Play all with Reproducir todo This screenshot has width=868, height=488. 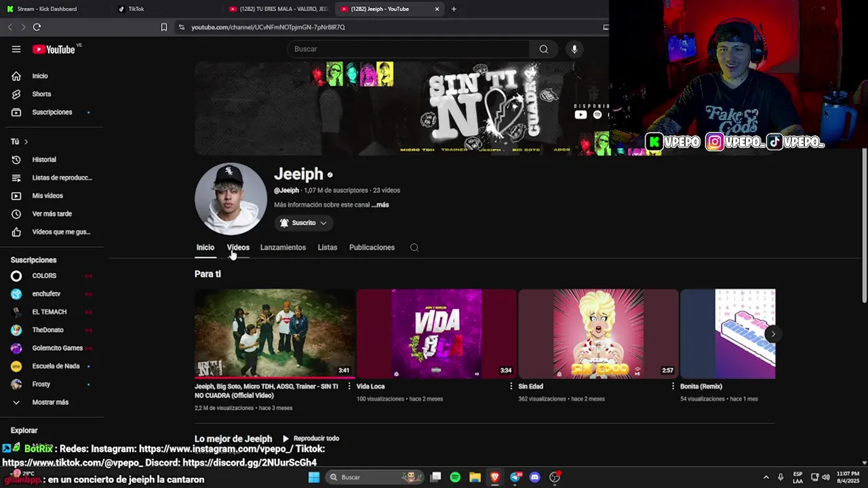tap(311, 439)
